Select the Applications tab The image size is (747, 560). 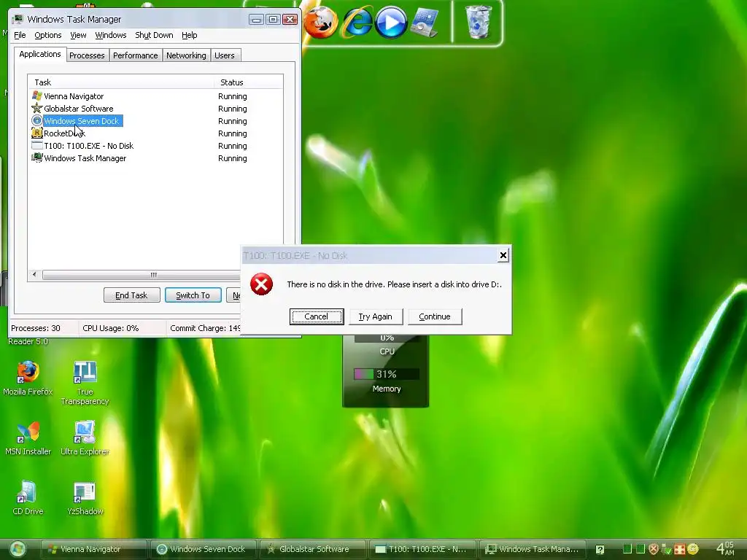pos(40,54)
